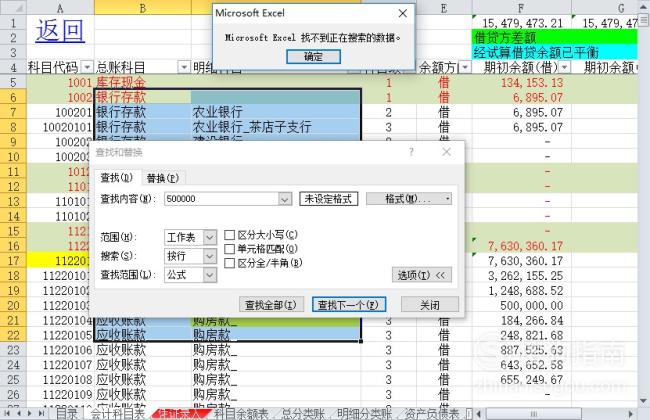This screenshot has height=420, width=650.
Task: Click 确定 in the Excel message box
Action: (x=313, y=57)
